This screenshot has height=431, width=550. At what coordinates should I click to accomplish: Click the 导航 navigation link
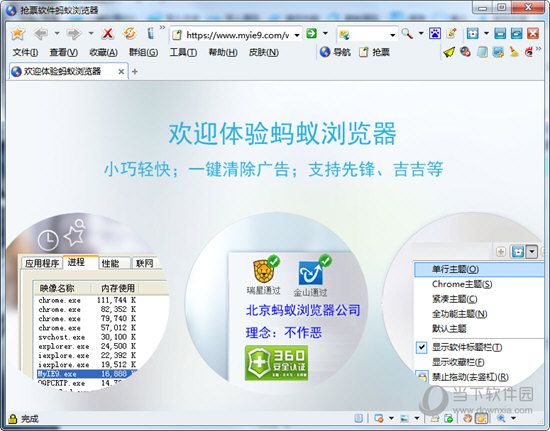(335, 52)
